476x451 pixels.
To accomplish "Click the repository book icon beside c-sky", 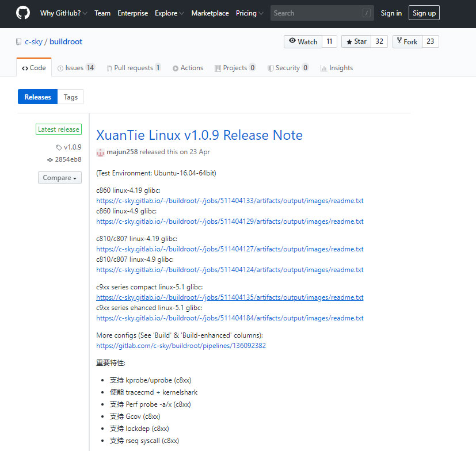I will coord(18,42).
